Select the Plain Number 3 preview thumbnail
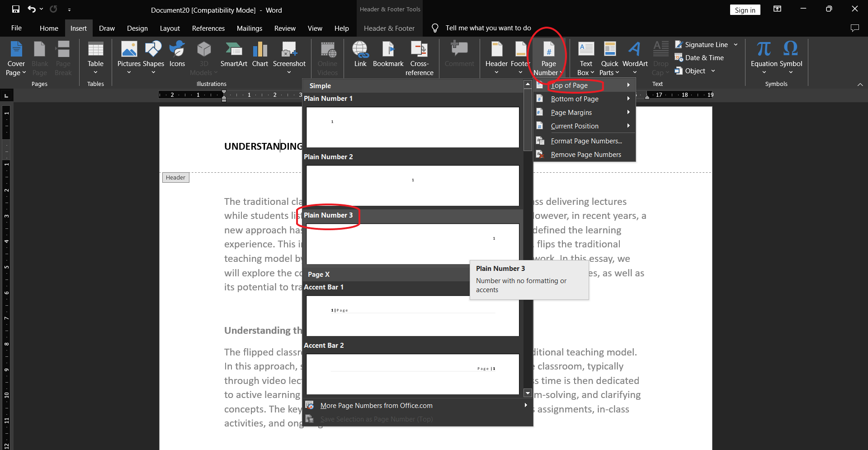Viewport: 868px width, 450px height. 412,244
